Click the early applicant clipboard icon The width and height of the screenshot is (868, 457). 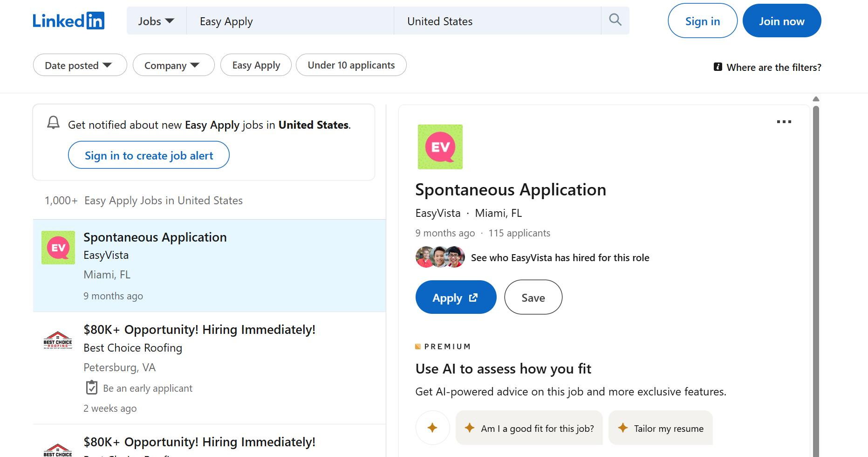(92, 388)
